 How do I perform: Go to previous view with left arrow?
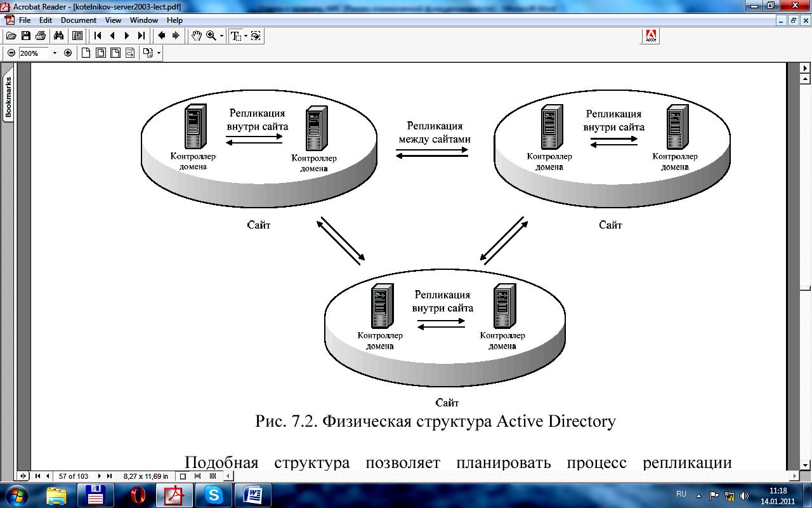tap(161, 36)
